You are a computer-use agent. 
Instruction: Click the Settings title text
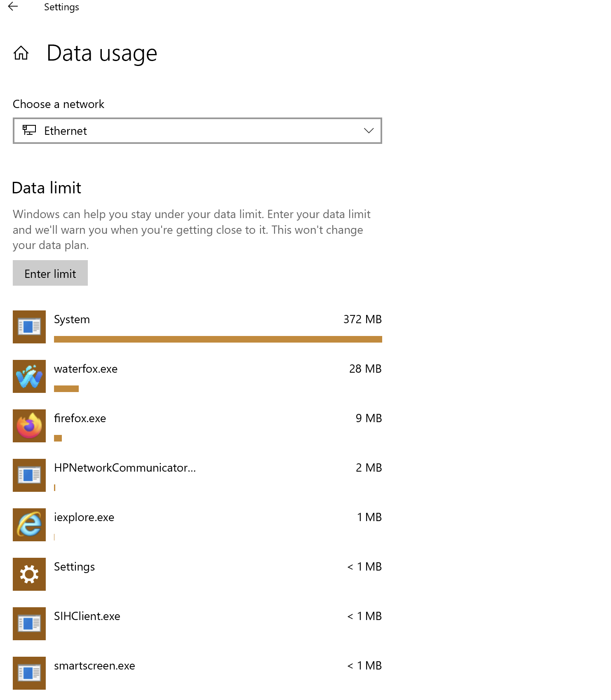click(x=61, y=7)
